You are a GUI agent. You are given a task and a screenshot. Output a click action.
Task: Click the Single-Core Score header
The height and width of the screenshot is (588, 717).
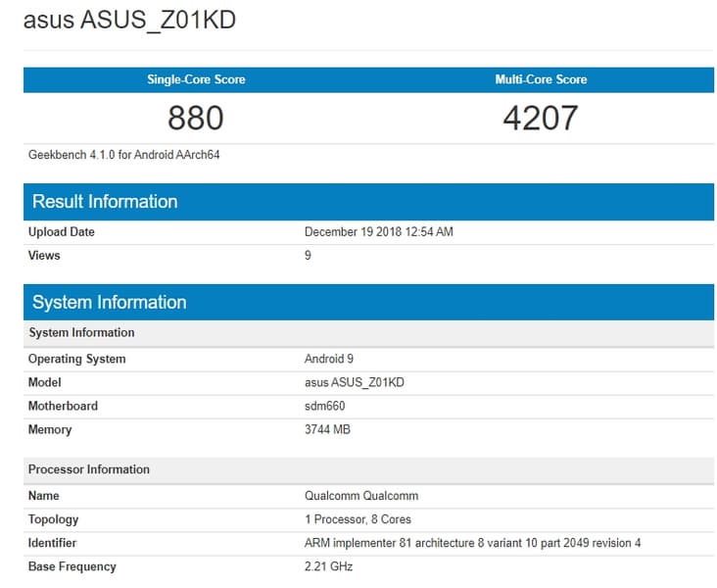coord(196,79)
